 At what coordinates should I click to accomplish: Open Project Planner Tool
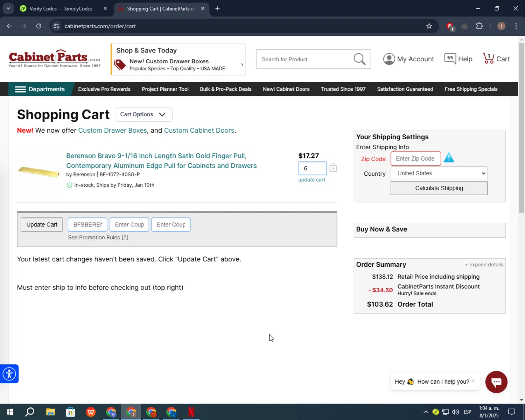pyautogui.click(x=165, y=89)
